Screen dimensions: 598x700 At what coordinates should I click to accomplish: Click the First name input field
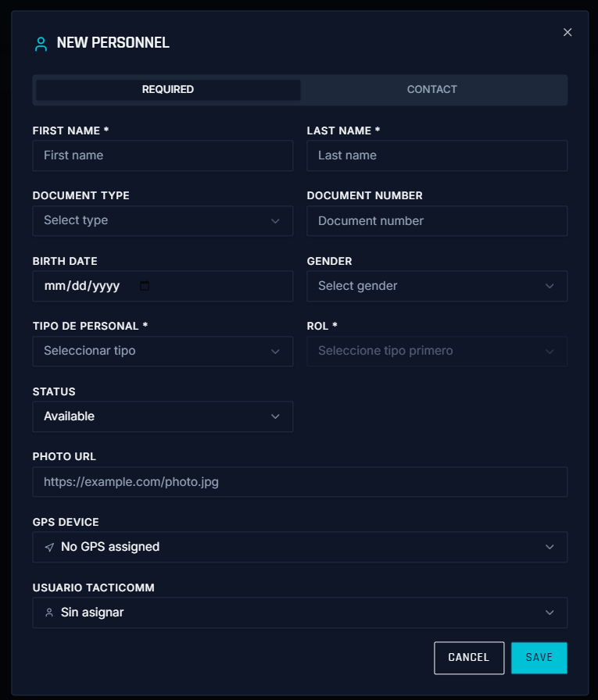coord(163,155)
